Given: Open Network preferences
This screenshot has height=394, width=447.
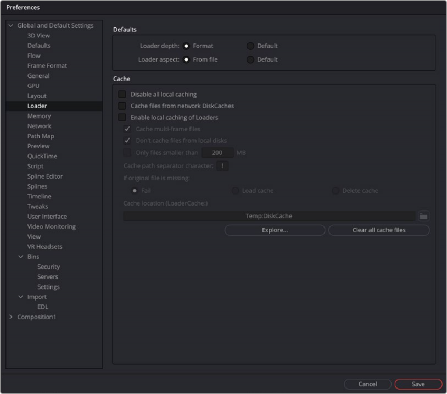Looking at the screenshot, I should pyautogui.click(x=39, y=126).
